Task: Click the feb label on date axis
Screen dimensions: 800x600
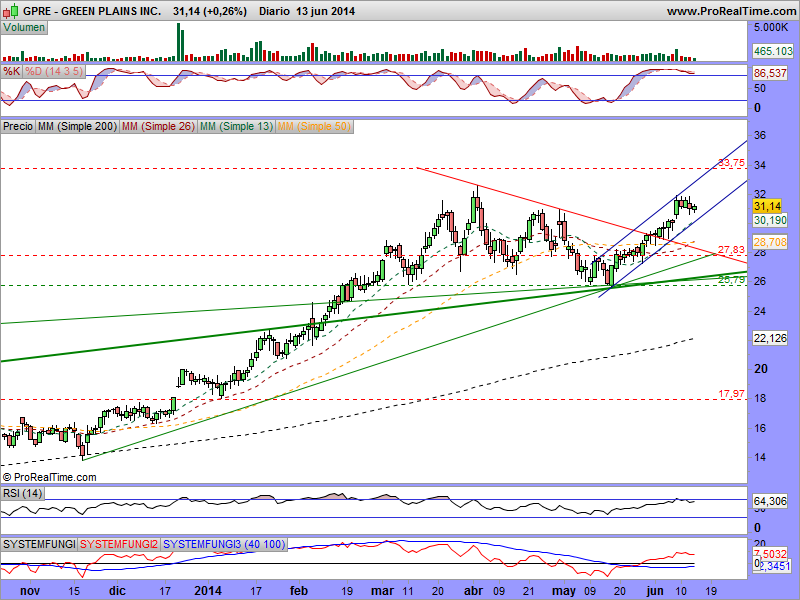Action: (299, 591)
